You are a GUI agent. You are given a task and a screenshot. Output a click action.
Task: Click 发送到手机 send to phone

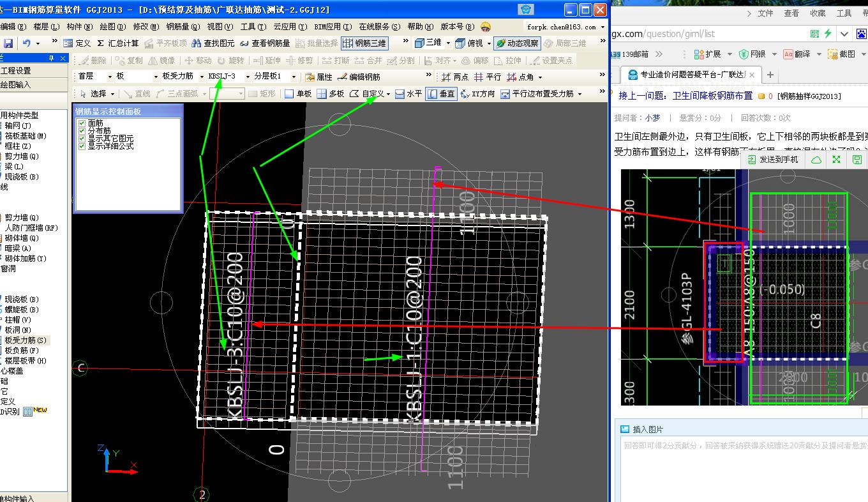click(772, 160)
